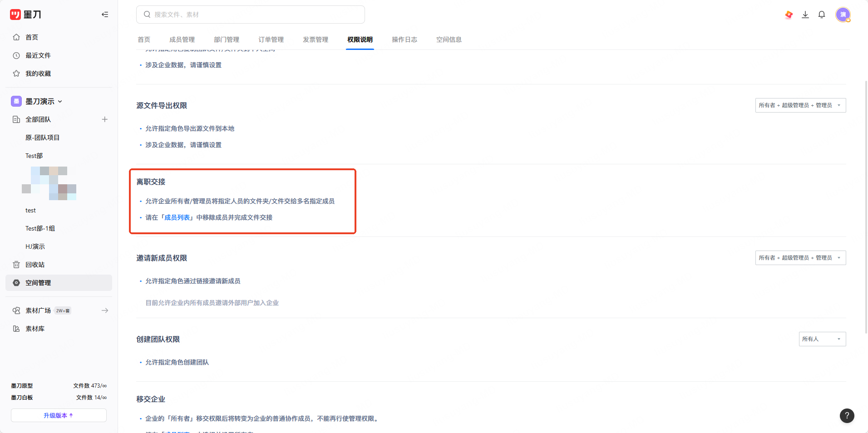This screenshot has width=868, height=433.
Task: Switch to the 空间信息 tab
Action: [x=449, y=39]
